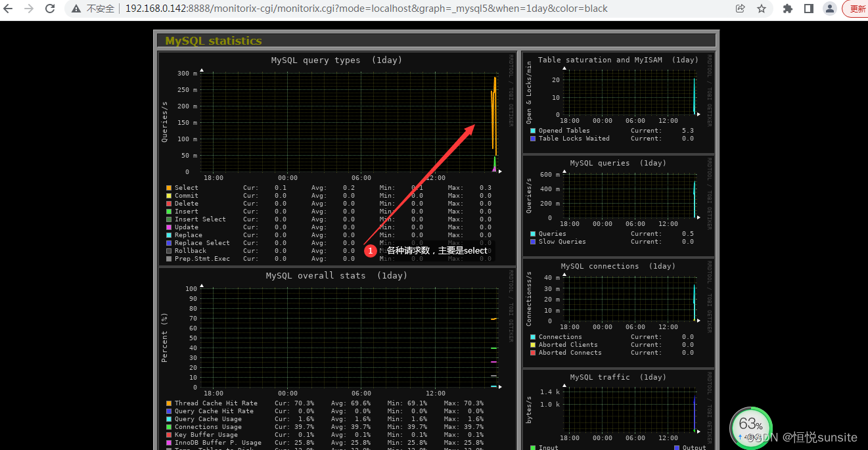Screen dimensions: 868x450
Task: Click the Query Cache Usage label
Action: coord(208,419)
